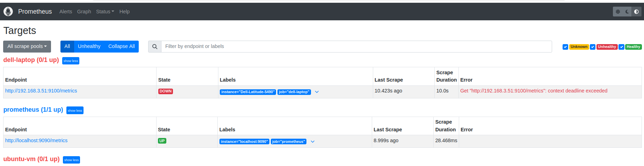Viewport: 644px width, 166px height.
Task: Select the auto contrast theme icon
Action: tap(636, 12)
